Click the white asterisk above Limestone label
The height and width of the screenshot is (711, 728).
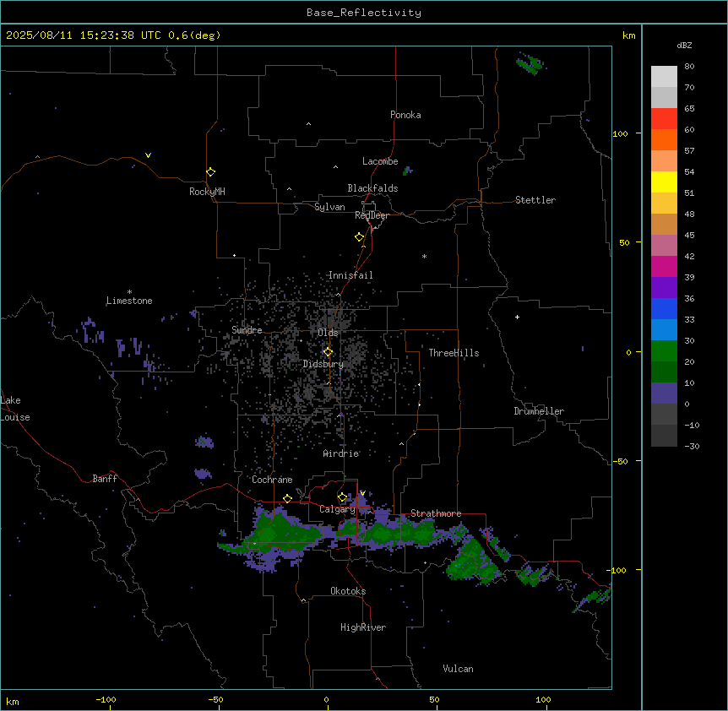point(129,292)
